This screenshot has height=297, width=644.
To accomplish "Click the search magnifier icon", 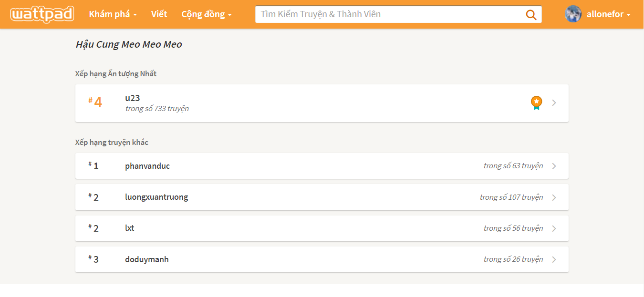I will 531,14.
